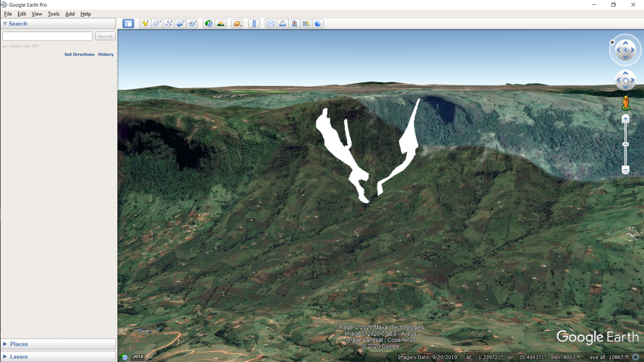
Task: Click the Record a Tour camera icon
Action: 193,23
